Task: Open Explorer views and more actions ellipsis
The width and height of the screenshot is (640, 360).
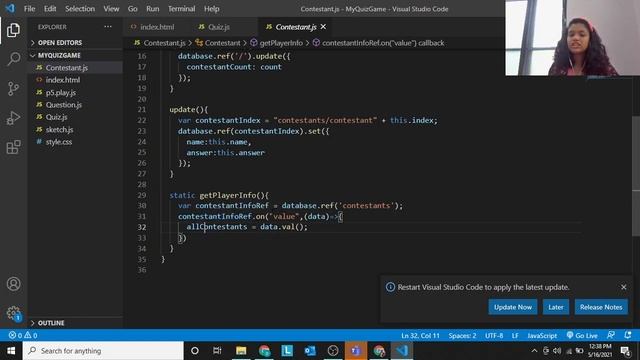Action: (108, 27)
